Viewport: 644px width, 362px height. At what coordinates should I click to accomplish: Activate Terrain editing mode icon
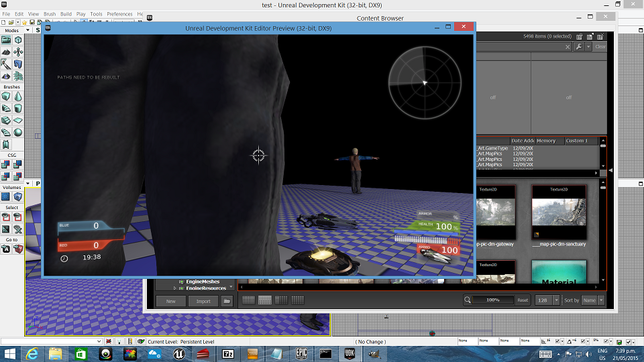click(6, 52)
